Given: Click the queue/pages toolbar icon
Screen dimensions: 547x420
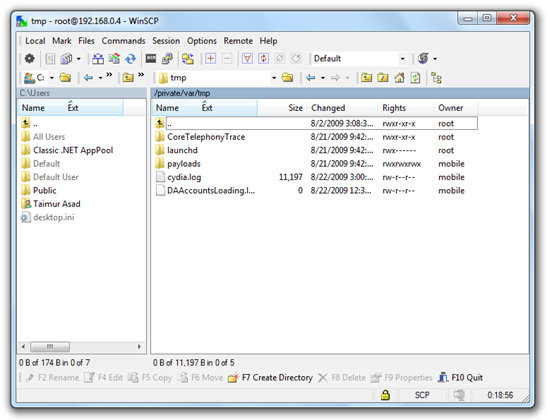Looking at the screenshot, I should 66,59.
